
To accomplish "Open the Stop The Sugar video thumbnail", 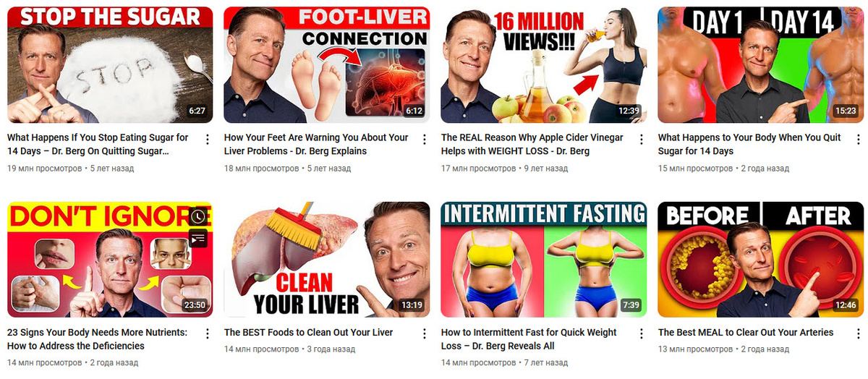I will pyautogui.click(x=110, y=65).
